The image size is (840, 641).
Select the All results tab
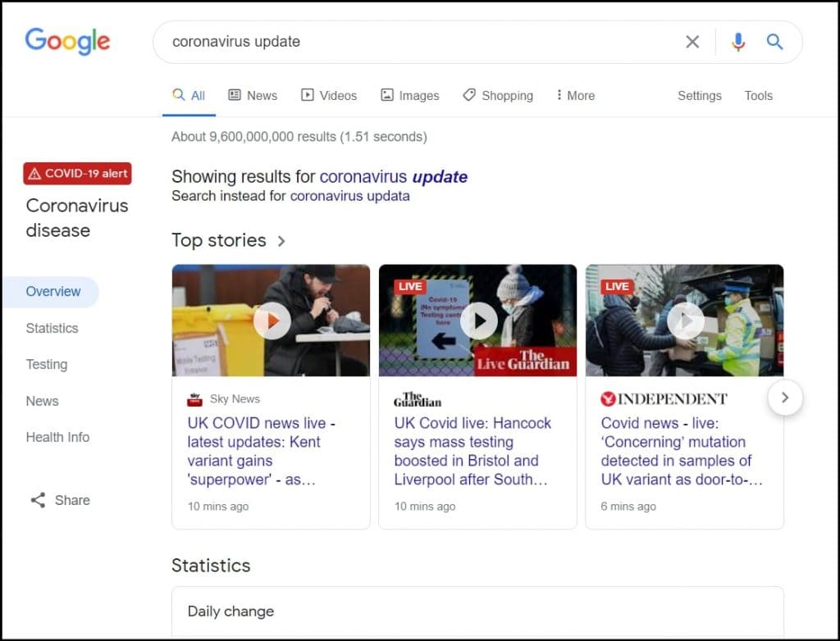189,95
